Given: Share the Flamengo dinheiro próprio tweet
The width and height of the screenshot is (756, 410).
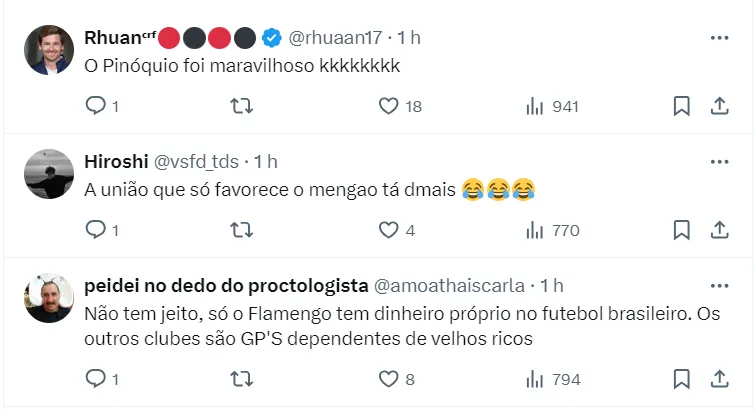Looking at the screenshot, I should [719, 379].
